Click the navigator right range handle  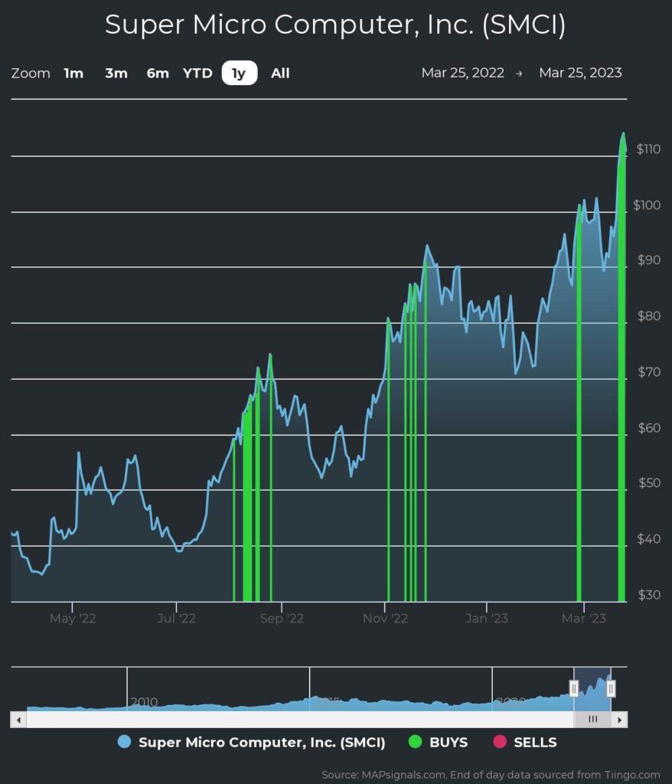point(611,688)
